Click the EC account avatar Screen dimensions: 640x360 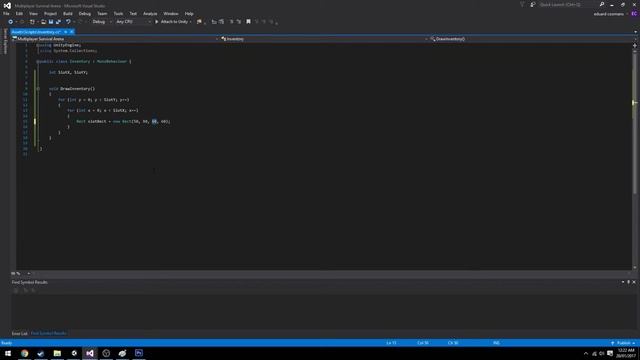click(x=634, y=14)
